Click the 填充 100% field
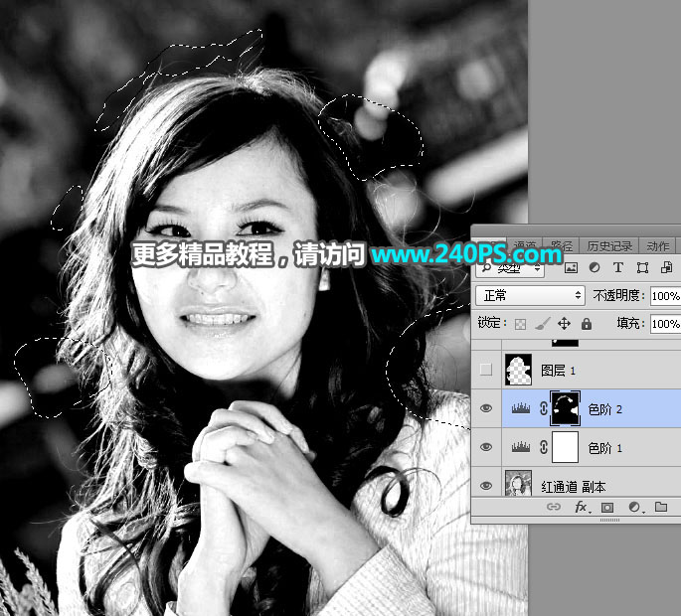The width and height of the screenshot is (681, 616). click(665, 324)
